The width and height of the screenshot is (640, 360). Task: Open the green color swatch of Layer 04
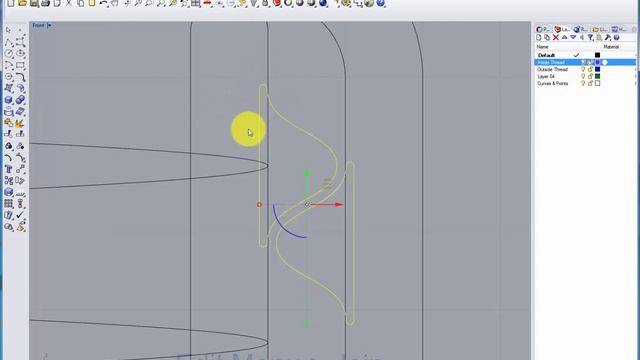pyautogui.click(x=598, y=76)
